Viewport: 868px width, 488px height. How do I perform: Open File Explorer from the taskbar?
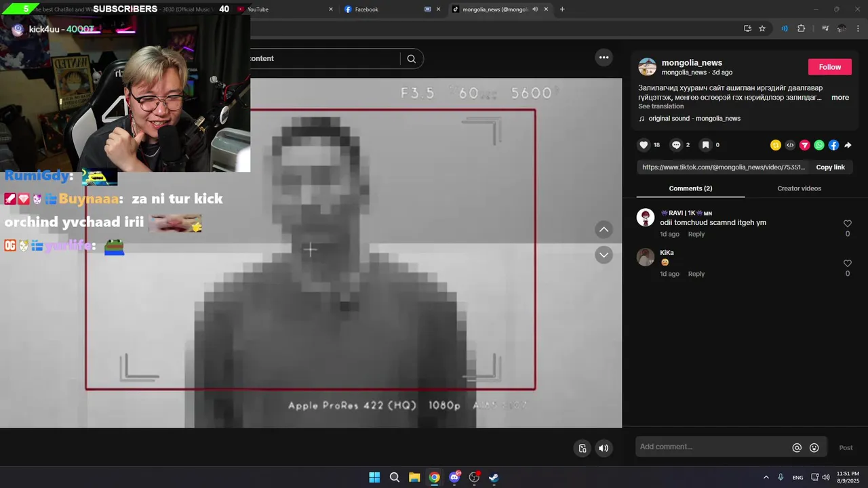click(x=414, y=477)
